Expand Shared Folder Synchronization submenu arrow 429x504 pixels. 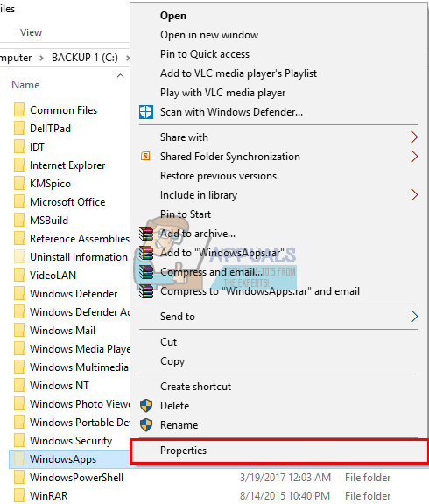coord(414,157)
